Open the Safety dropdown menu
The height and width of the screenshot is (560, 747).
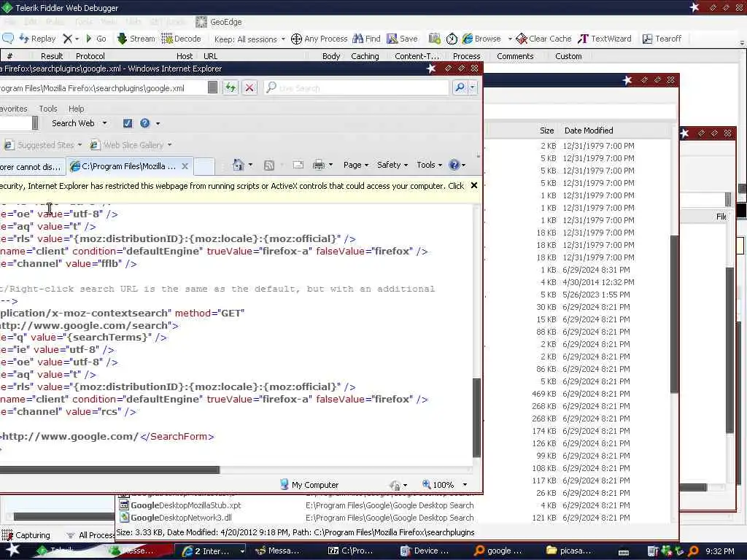(392, 165)
